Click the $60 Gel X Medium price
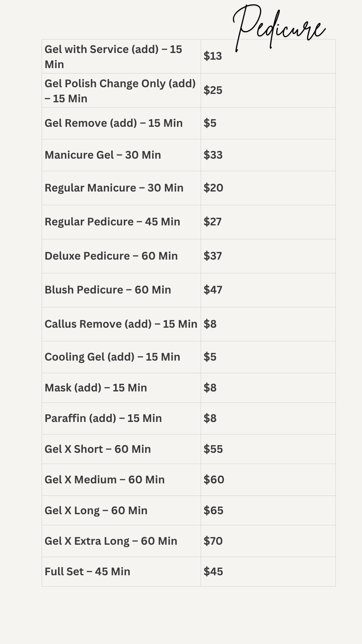Viewport: 362px width, 644px height. [214, 480]
